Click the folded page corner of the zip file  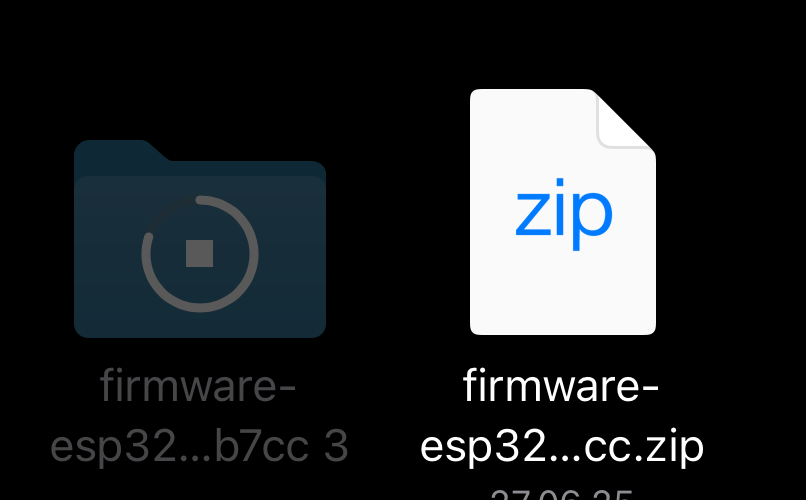coord(627,119)
